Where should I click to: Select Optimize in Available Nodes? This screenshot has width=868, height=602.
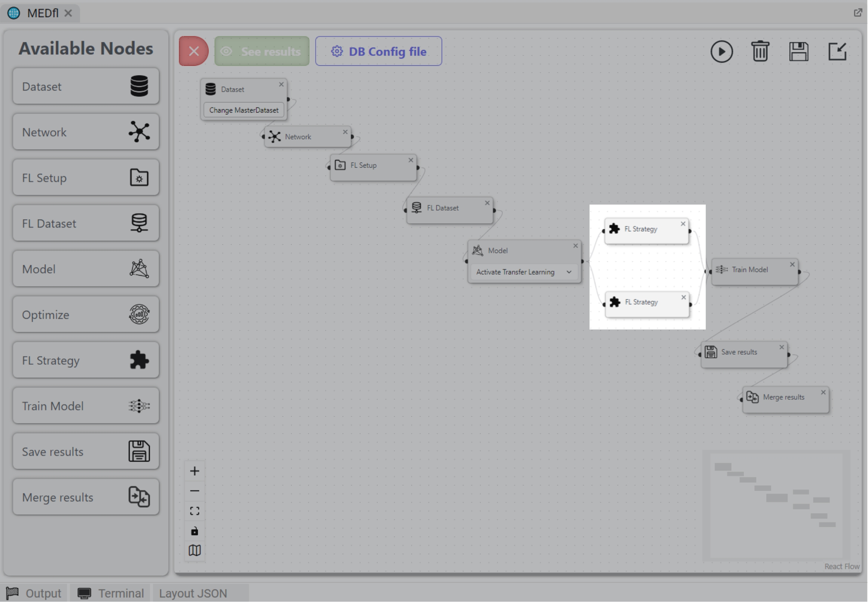(86, 315)
